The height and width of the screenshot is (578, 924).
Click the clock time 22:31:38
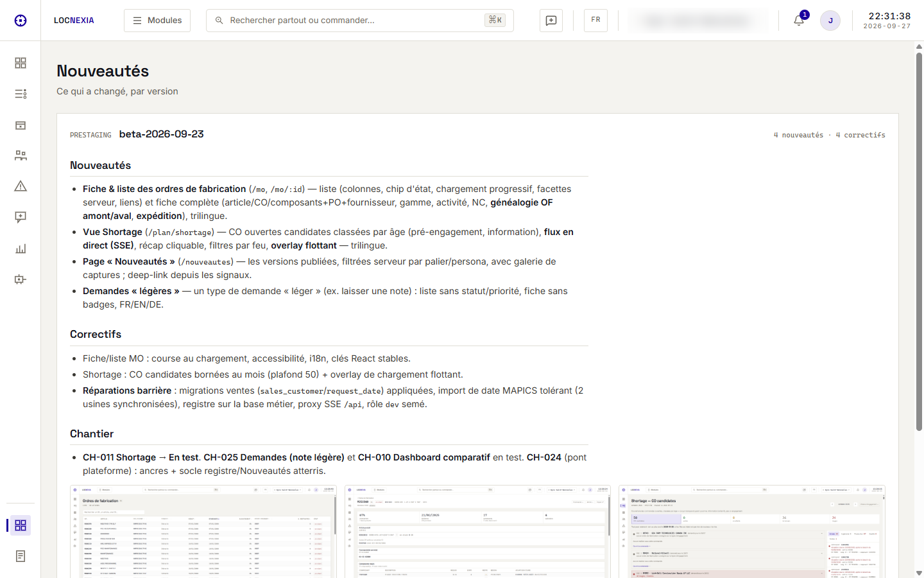click(x=889, y=16)
